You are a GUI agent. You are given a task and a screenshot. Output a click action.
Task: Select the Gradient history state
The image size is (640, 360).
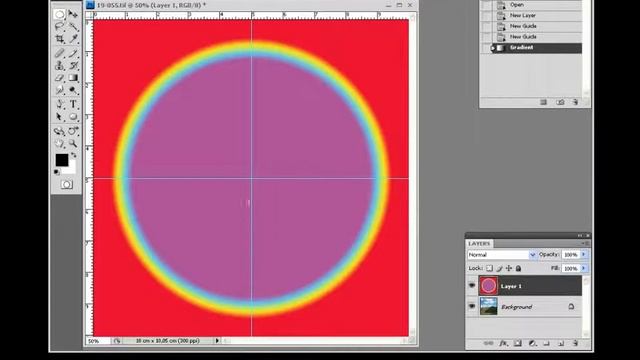pyautogui.click(x=537, y=48)
